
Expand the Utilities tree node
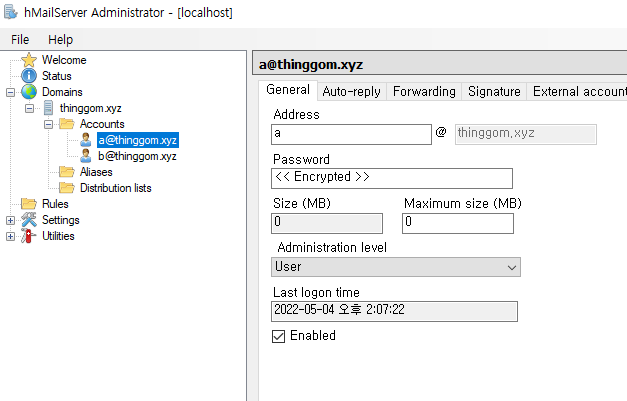pyautogui.click(x=10, y=236)
